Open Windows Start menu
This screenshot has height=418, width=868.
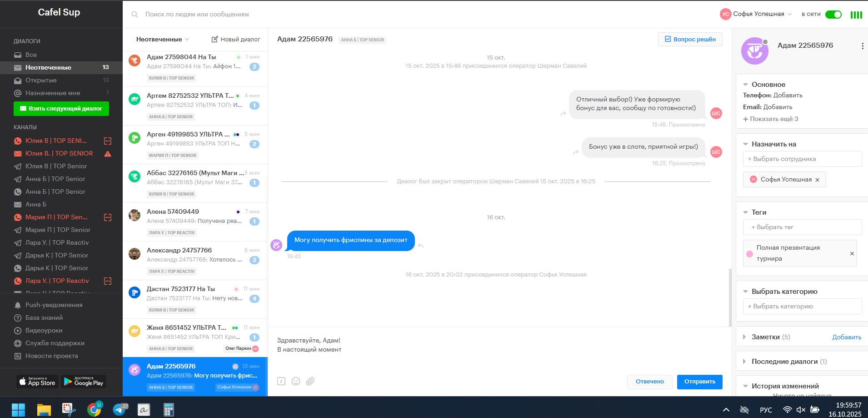(x=18, y=410)
